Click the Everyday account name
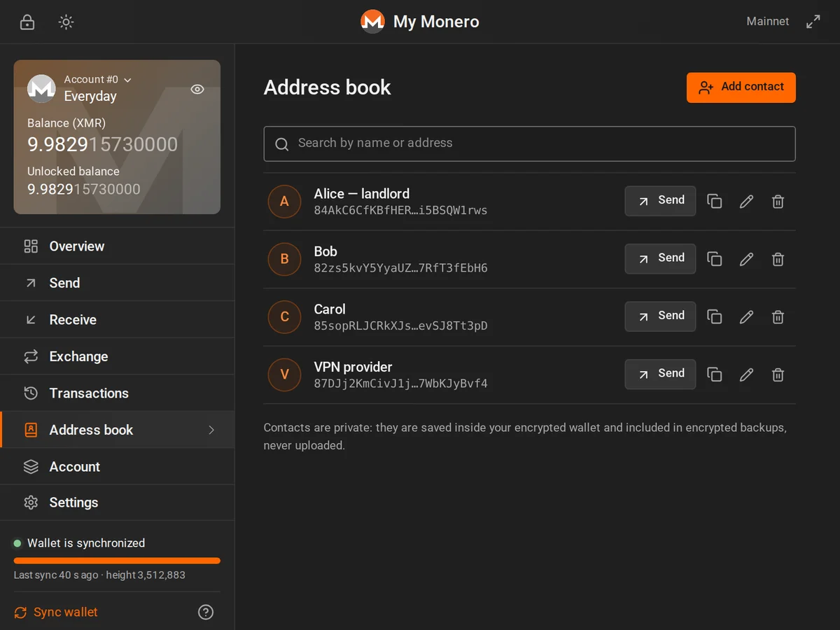 point(90,97)
